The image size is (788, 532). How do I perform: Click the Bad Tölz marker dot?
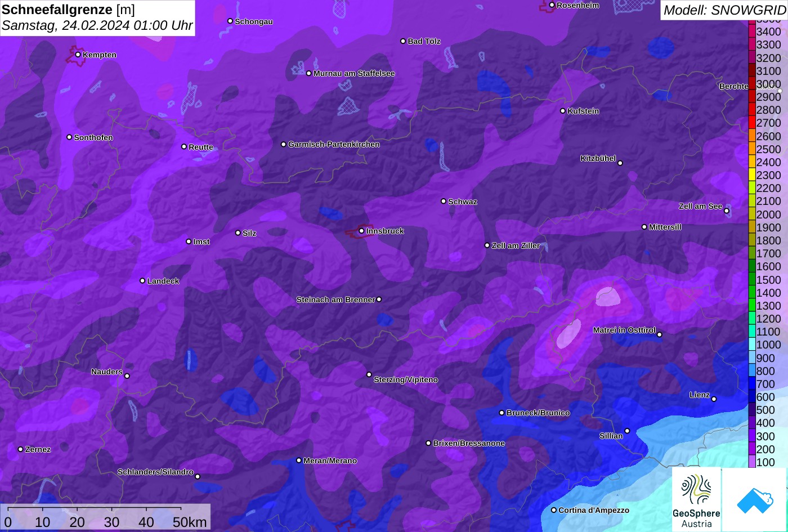coord(403,41)
